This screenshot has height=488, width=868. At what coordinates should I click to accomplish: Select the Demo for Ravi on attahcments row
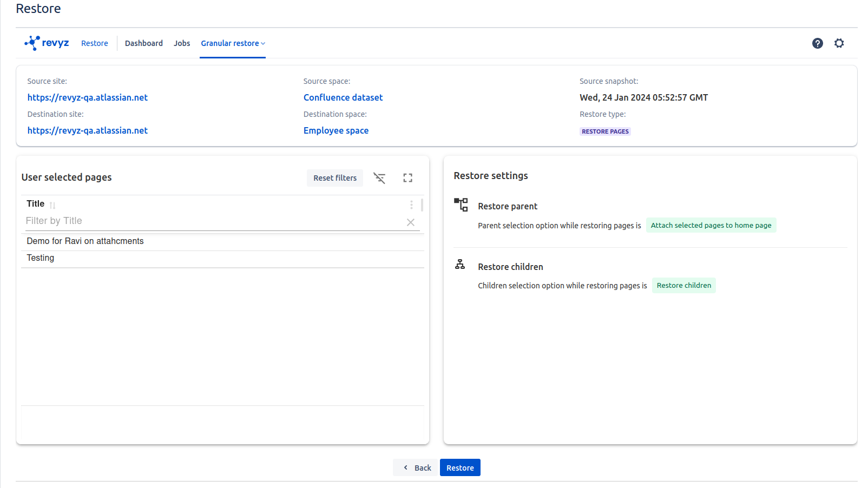click(x=222, y=241)
